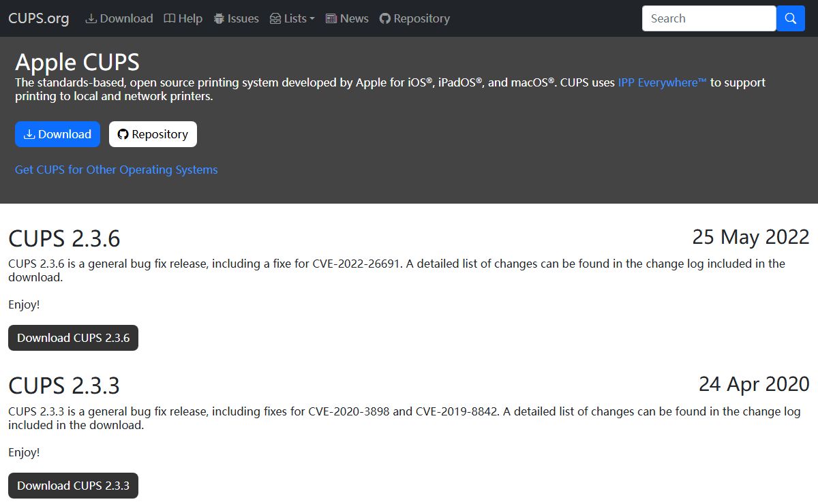The height and width of the screenshot is (504, 818).
Task: Click the CVE-2020-3898 text
Action: [x=349, y=411]
